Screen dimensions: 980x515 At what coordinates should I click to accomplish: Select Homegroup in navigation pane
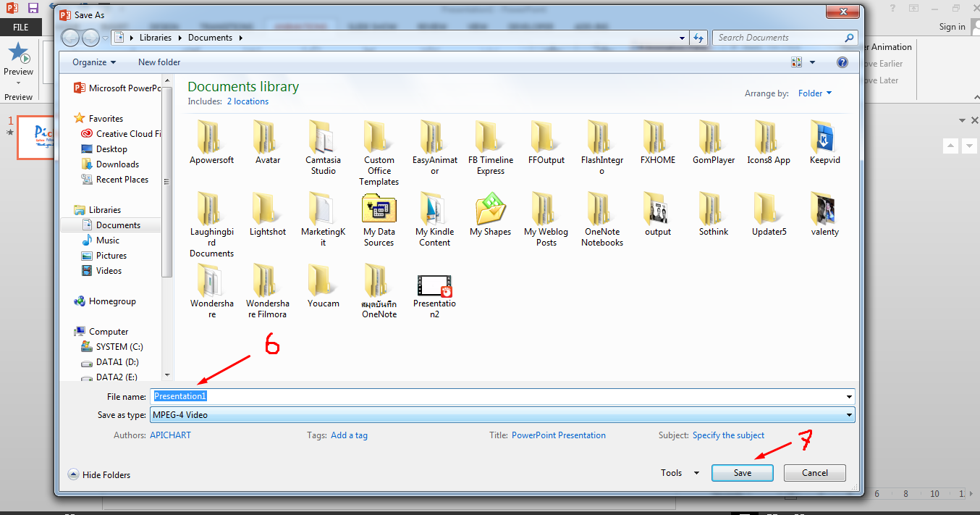coord(105,301)
